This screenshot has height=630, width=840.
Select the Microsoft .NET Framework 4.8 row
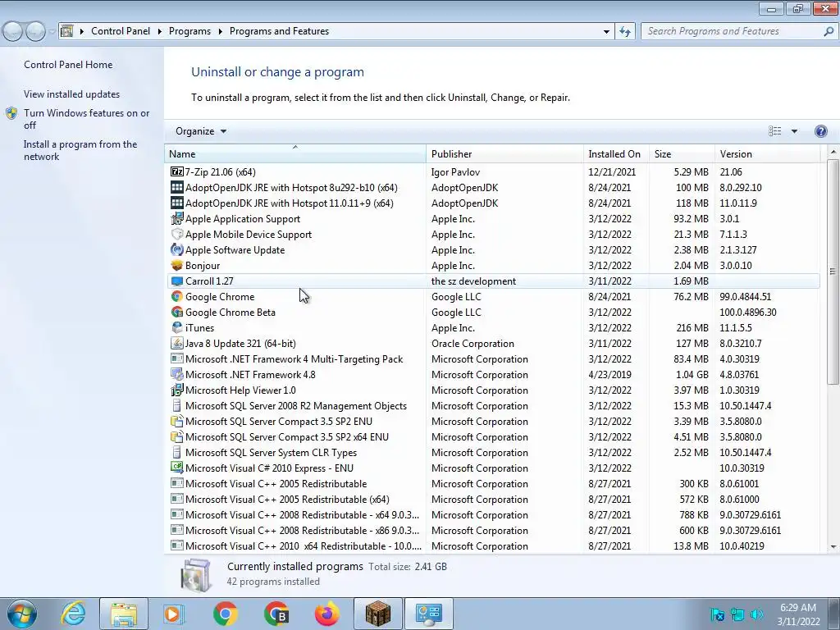tap(493, 375)
